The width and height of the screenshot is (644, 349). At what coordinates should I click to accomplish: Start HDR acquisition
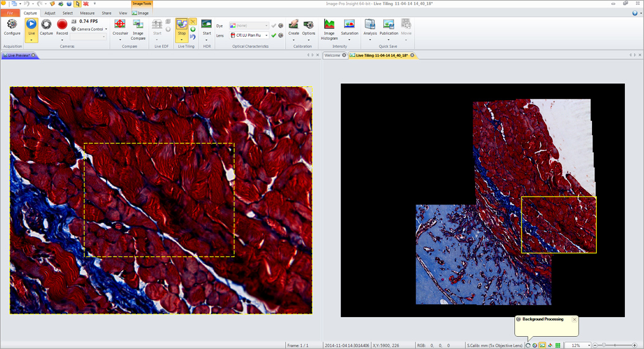206,27
